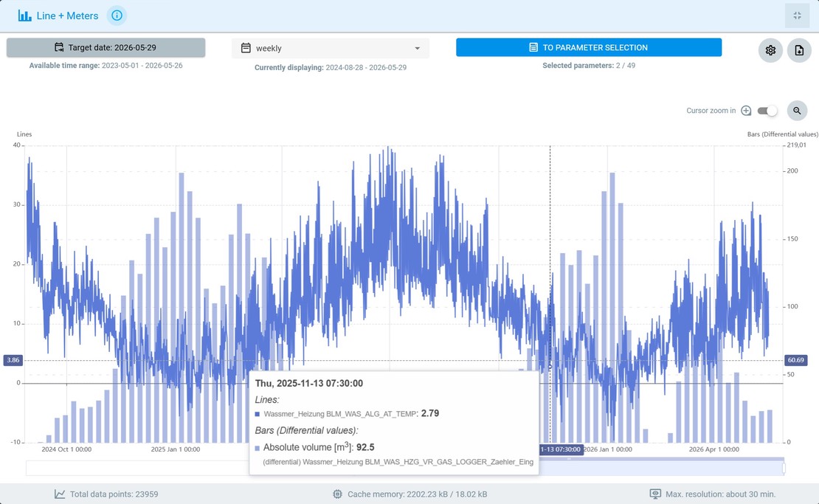Click the BLM_WAS_ALG_AT_TEMP series swatch in tooltip
The width and height of the screenshot is (819, 504).
(x=257, y=414)
